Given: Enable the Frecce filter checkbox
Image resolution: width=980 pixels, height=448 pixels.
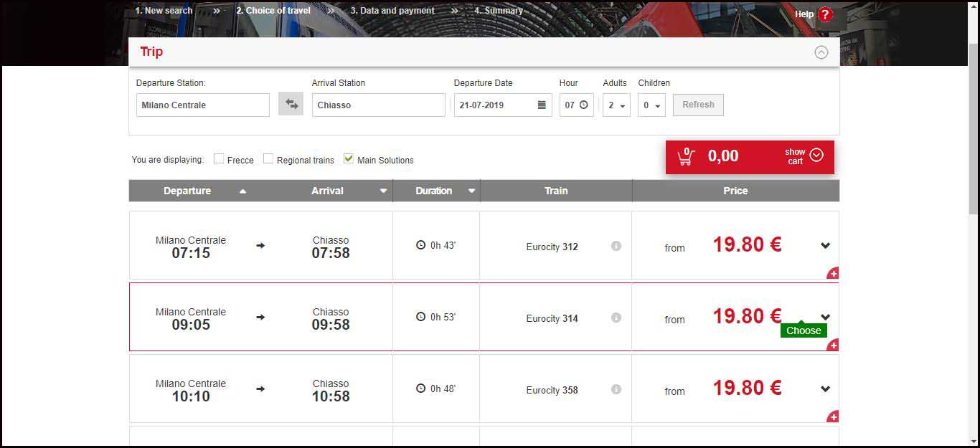Looking at the screenshot, I should point(219,158).
